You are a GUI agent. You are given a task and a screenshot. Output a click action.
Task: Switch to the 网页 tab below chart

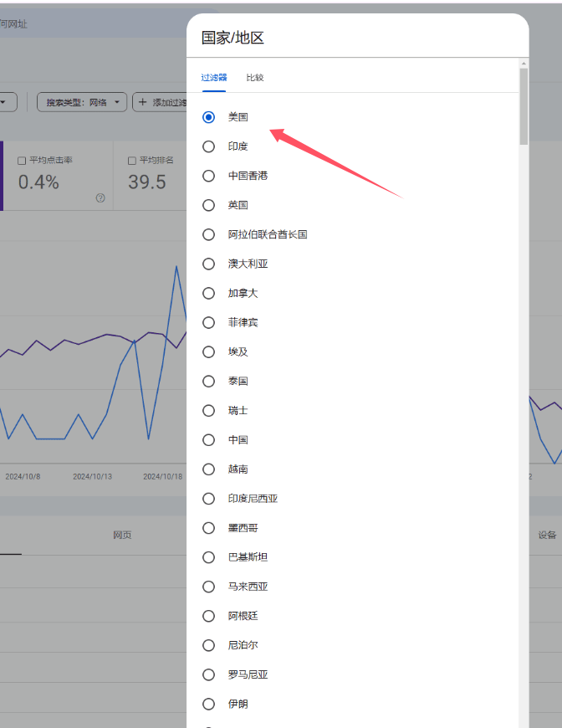[122, 535]
